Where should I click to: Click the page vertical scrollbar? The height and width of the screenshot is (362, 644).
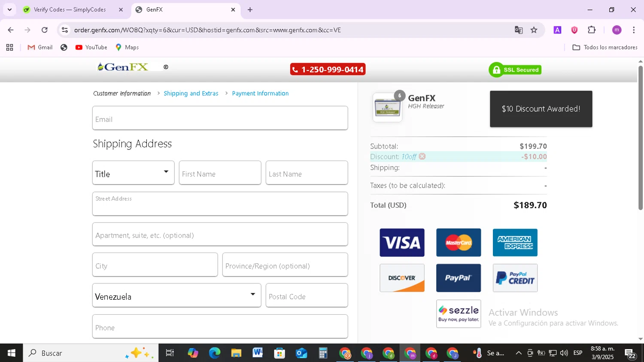tap(641, 137)
